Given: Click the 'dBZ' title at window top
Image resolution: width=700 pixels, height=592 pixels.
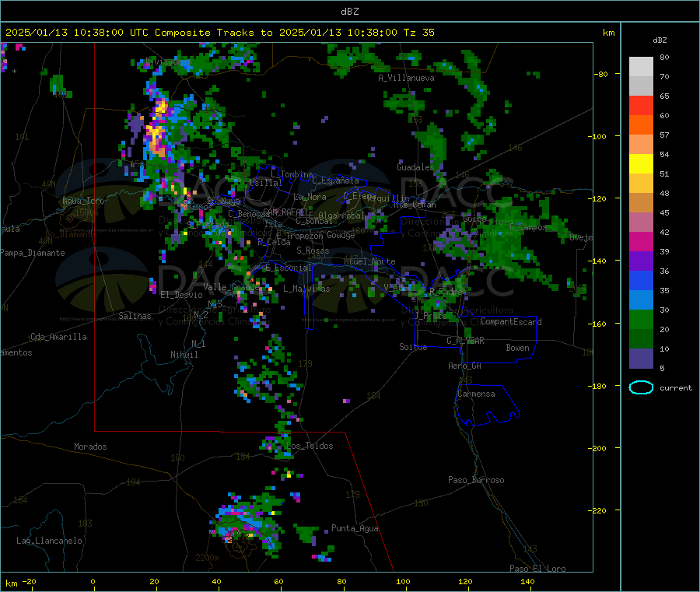Looking at the screenshot, I should point(349,12).
